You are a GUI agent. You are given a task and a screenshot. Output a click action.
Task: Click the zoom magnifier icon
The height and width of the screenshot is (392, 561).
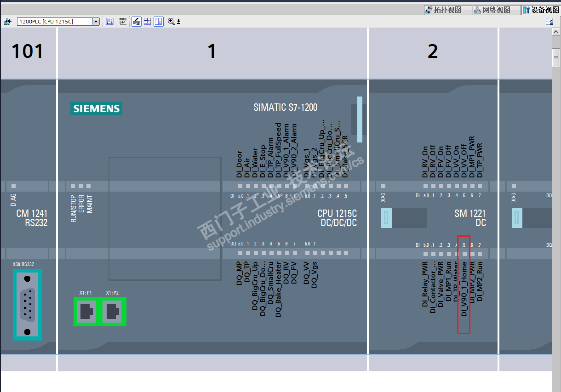tap(171, 22)
